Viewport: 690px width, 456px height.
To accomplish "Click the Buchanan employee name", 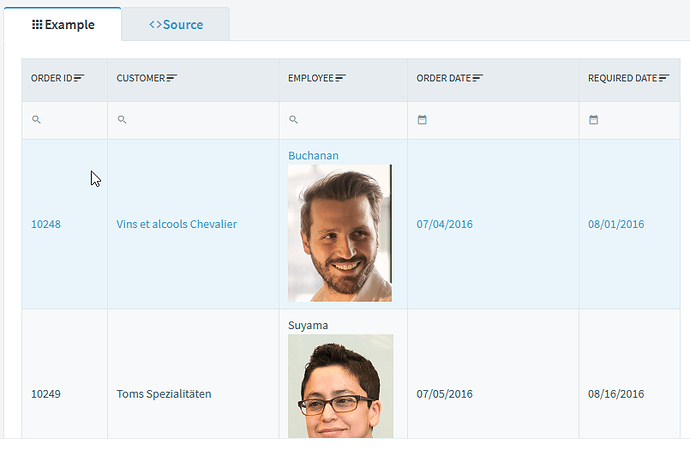I will tap(313, 156).
